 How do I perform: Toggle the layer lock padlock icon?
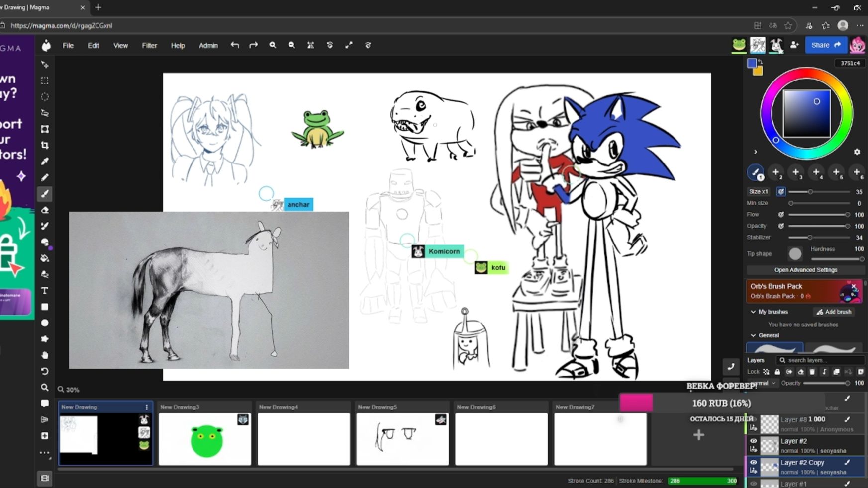click(777, 372)
